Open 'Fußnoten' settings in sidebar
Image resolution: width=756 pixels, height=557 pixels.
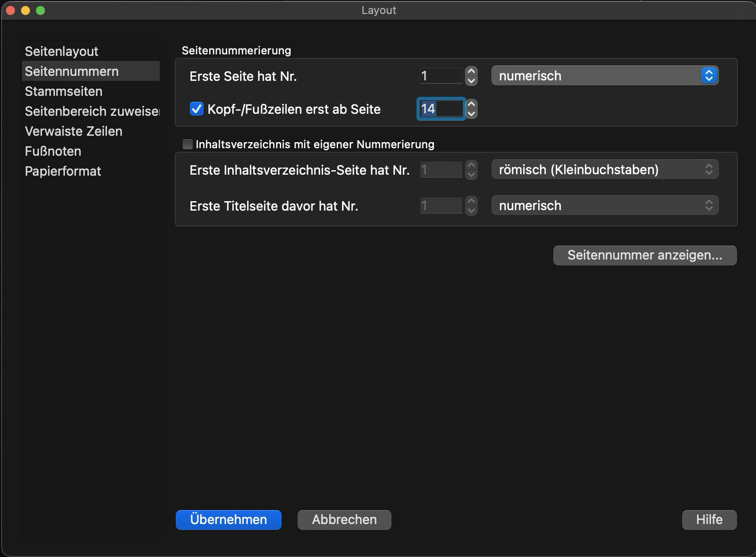click(x=53, y=151)
